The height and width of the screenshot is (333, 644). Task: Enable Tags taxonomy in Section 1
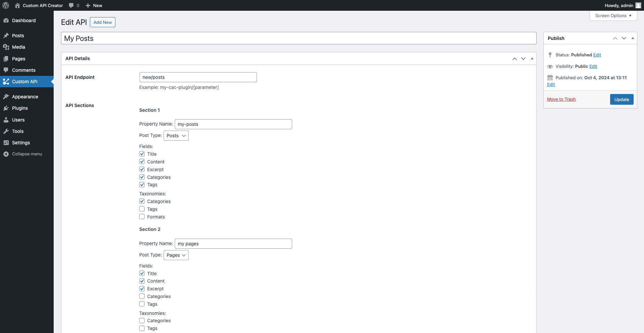(x=142, y=209)
